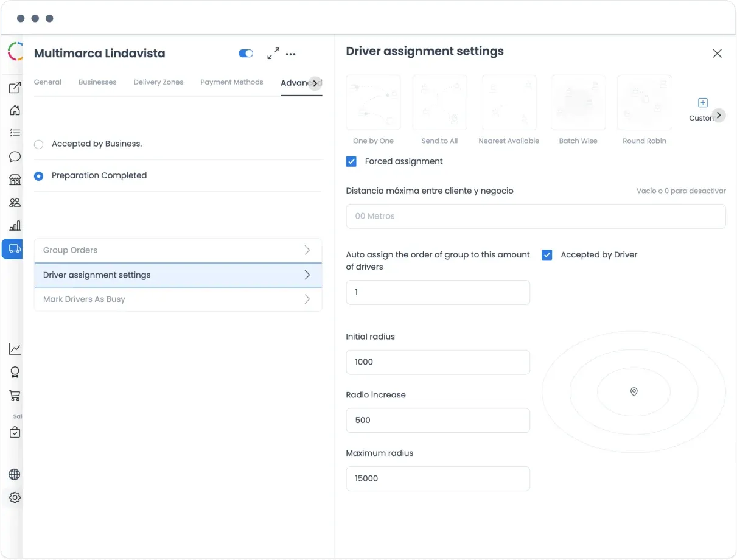Switch to the General tab

click(47, 82)
